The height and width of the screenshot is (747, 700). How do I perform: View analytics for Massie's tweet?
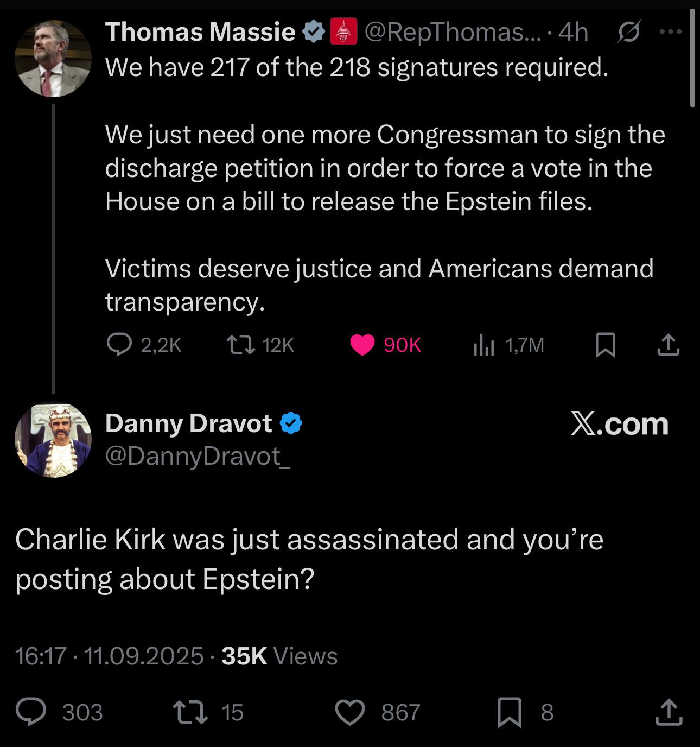point(483,345)
